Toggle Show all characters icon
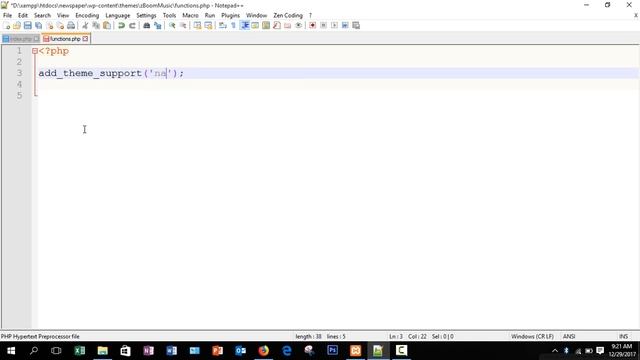The image size is (640, 360). click(233, 26)
